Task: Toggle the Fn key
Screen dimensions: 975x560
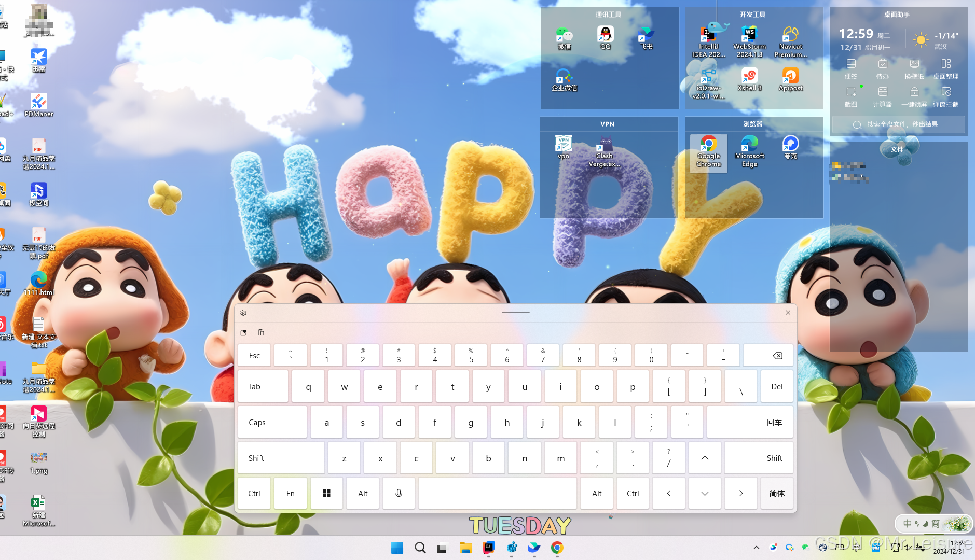Action: pyautogui.click(x=290, y=493)
